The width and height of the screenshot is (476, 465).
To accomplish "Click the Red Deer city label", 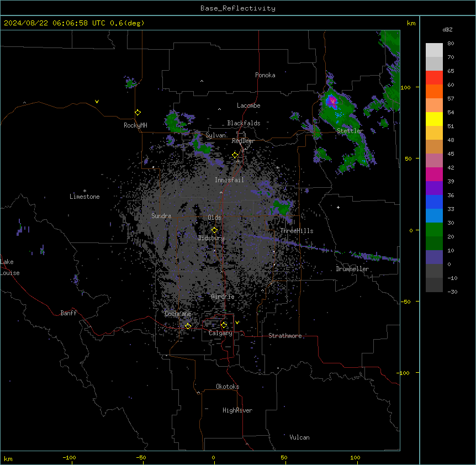I will pyautogui.click(x=243, y=141).
